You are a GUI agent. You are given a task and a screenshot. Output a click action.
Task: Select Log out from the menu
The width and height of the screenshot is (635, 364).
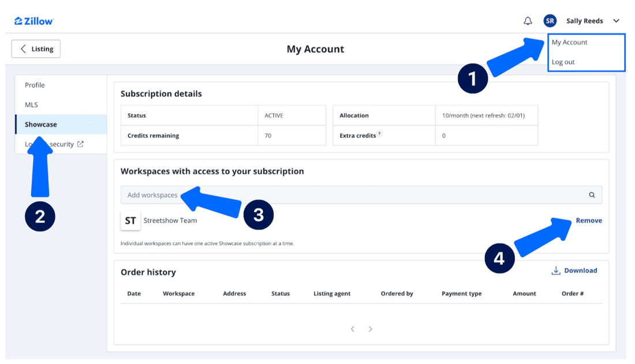[x=562, y=61]
